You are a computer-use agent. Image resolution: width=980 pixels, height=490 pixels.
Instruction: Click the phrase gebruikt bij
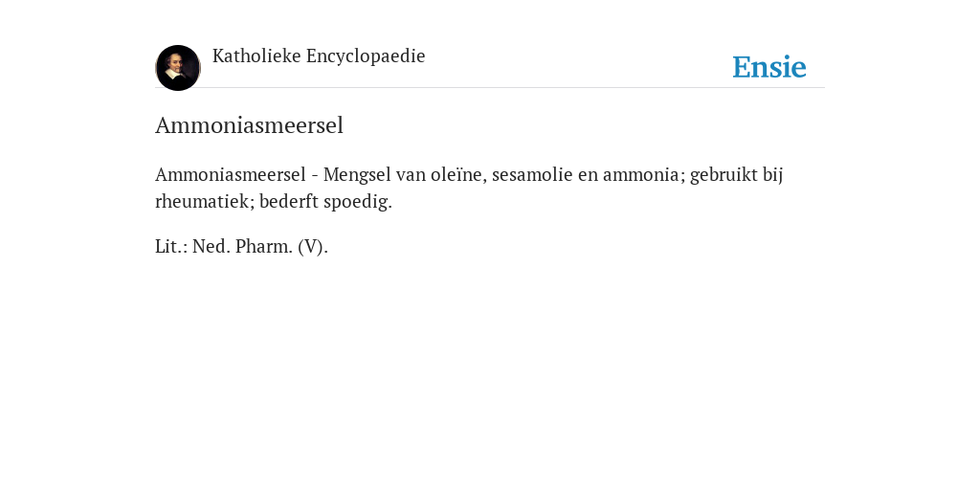point(736,174)
